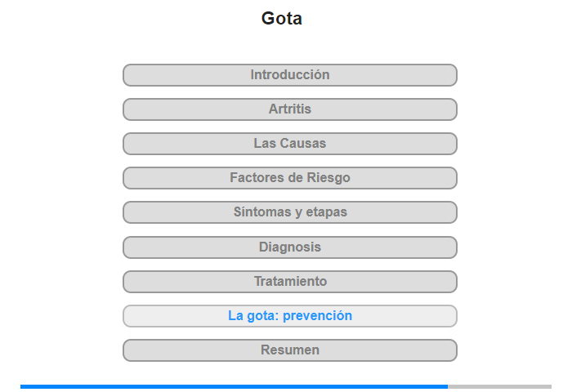Click the blue word prevención
The height and width of the screenshot is (392, 572).
tap(317, 316)
